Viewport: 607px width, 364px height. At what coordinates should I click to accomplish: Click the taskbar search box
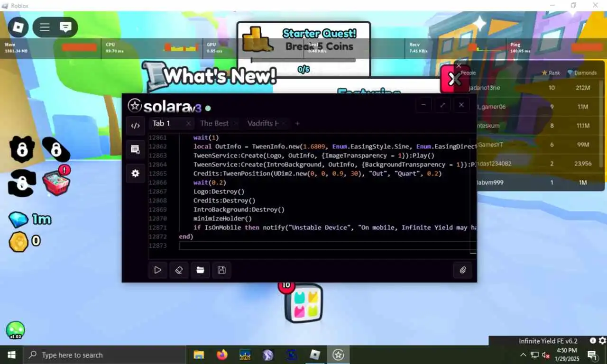104,355
